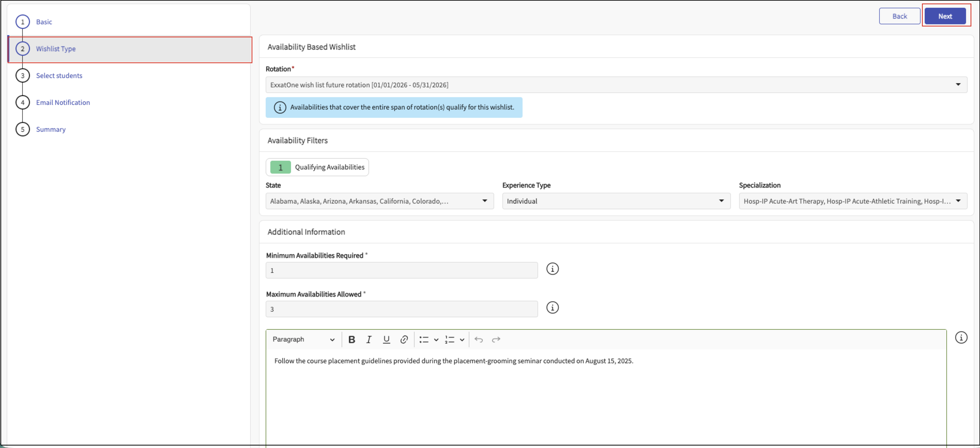The image size is (980, 448).
Task: Open the Rotation dropdown
Action: (616, 85)
